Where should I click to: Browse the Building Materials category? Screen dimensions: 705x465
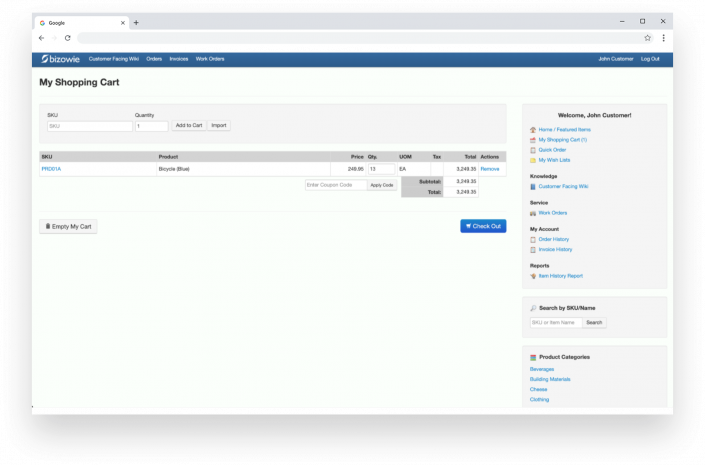point(550,380)
